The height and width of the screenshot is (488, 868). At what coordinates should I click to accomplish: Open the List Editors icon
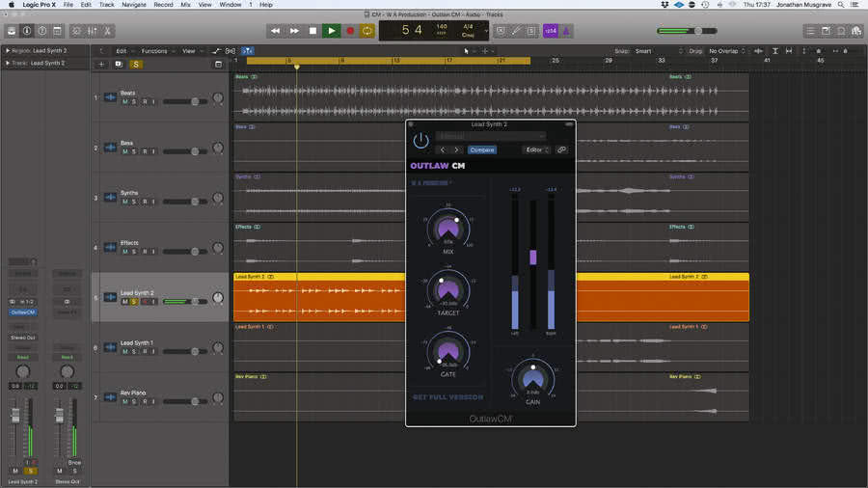click(810, 31)
